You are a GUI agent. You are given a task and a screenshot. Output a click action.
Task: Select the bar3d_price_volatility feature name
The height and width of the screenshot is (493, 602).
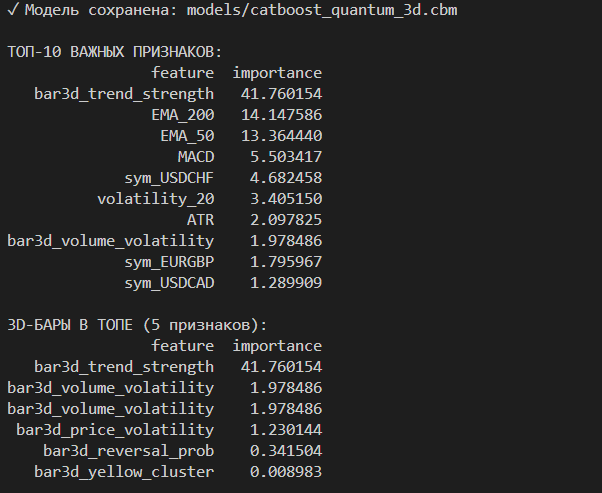(x=115, y=429)
